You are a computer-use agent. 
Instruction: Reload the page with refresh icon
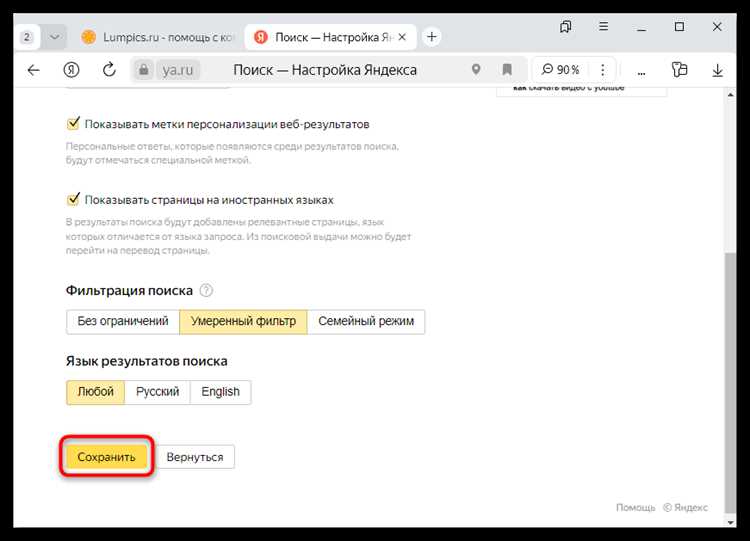(110, 70)
